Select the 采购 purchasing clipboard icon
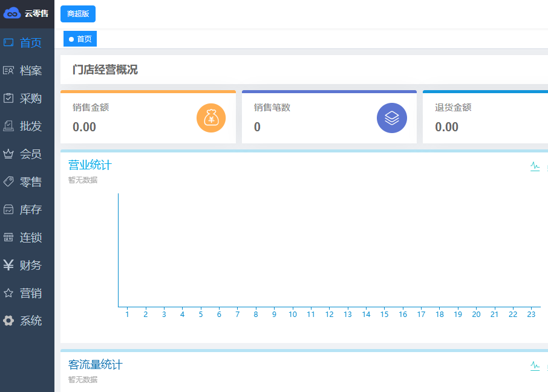 8,99
